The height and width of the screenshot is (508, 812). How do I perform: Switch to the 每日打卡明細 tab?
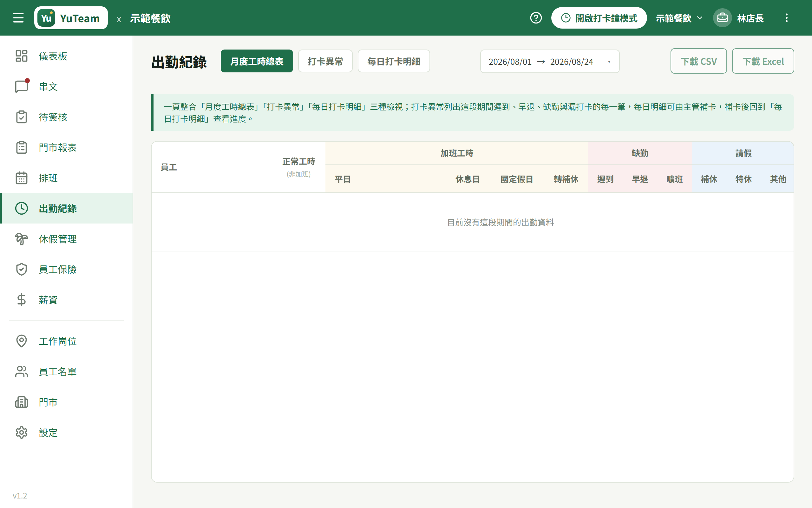click(x=394, y=61)
